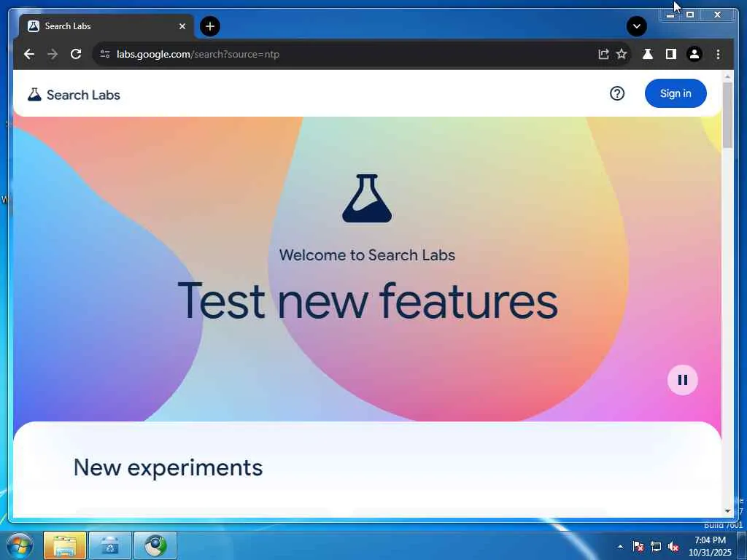The width and height of the screenshot is (747, 560).
Task: Click the grayed forward navigation arrow
Action: 53,54
